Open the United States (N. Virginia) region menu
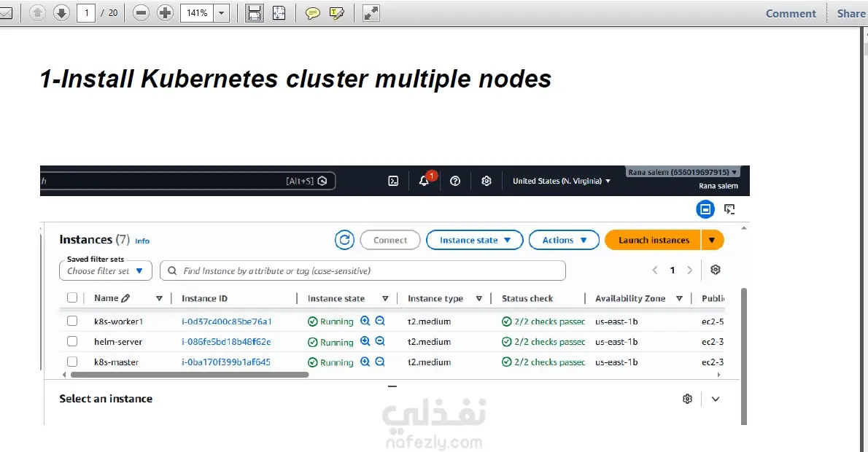Screen dimensions: 868x452 pyautogui.click(x=562, y=181)
